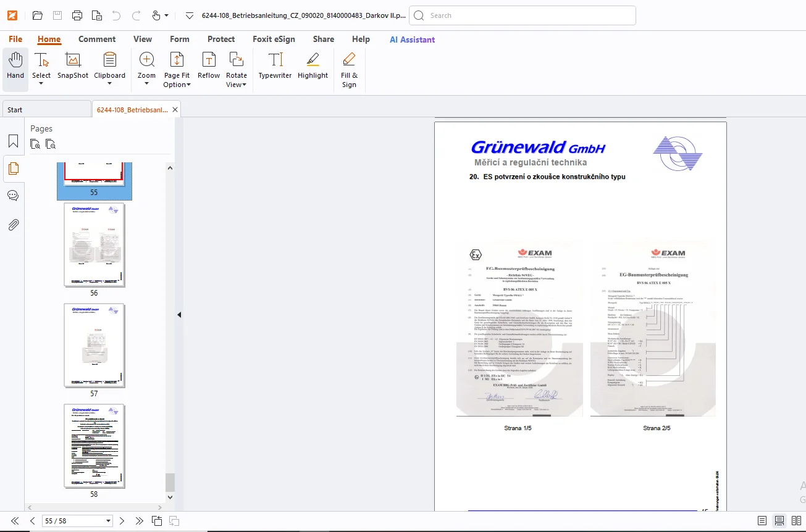Select the Typewriter tool
806x532 pixels.
pos(275,66)
